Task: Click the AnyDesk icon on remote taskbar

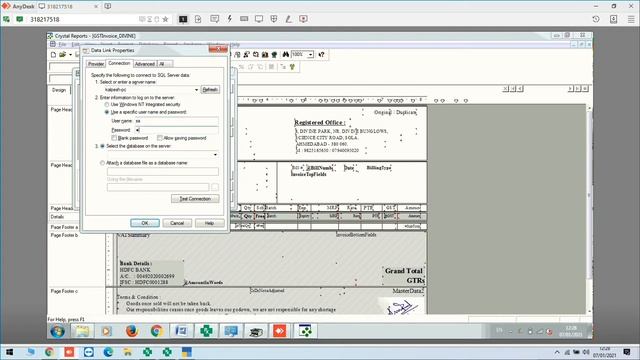Action: (280, 331)
